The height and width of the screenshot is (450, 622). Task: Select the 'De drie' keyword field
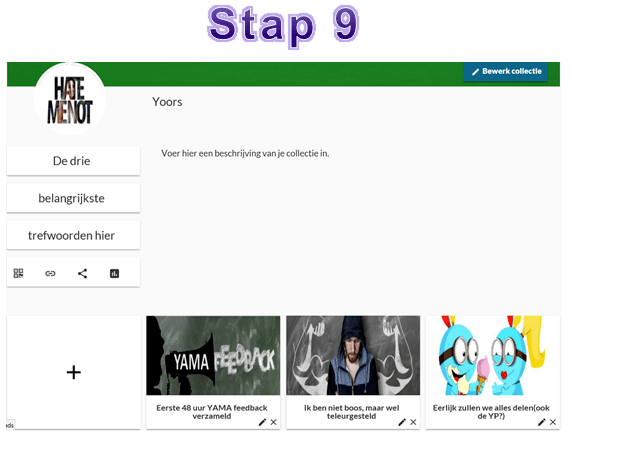[73, 161]
